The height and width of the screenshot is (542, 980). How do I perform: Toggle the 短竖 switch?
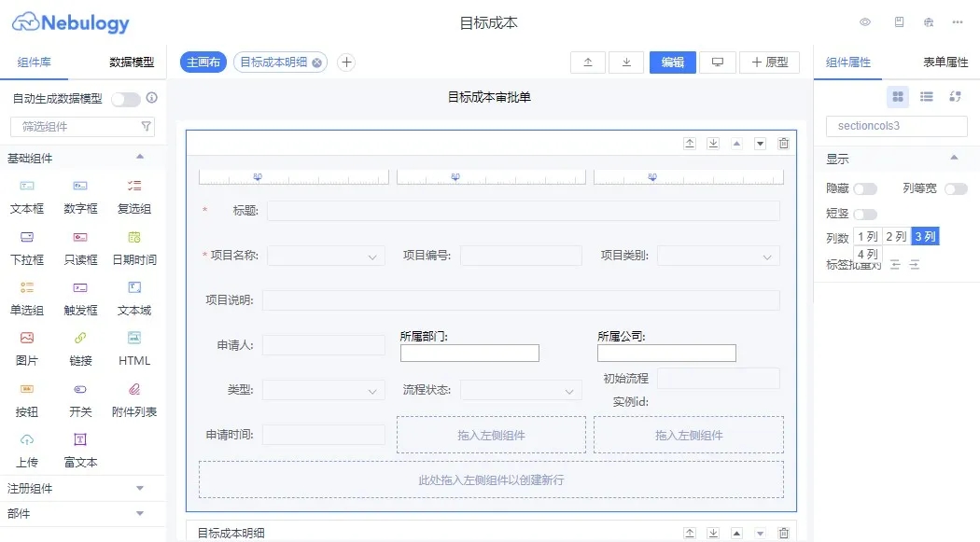tap(865, 215)
